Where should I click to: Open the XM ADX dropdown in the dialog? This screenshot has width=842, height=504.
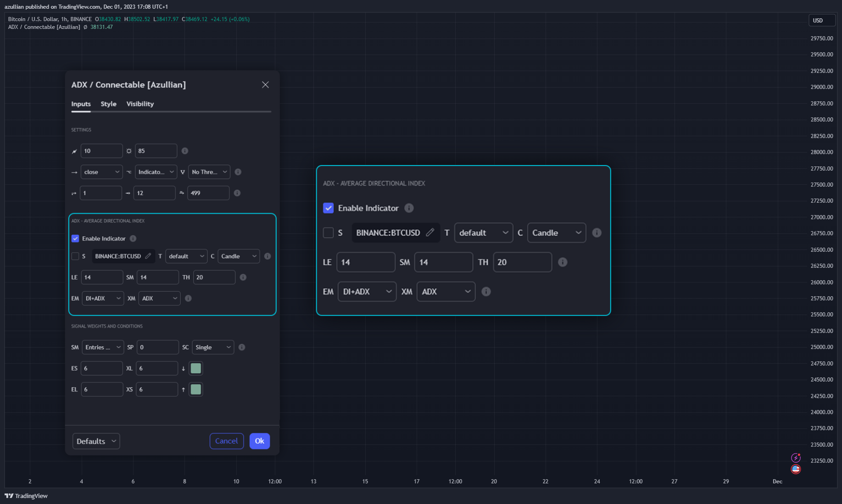pos(159,299)
